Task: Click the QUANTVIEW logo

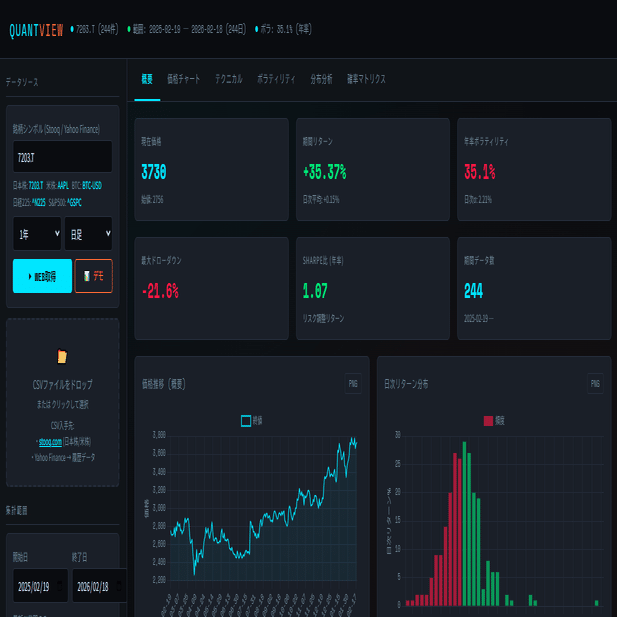Action: click(36, 30)
